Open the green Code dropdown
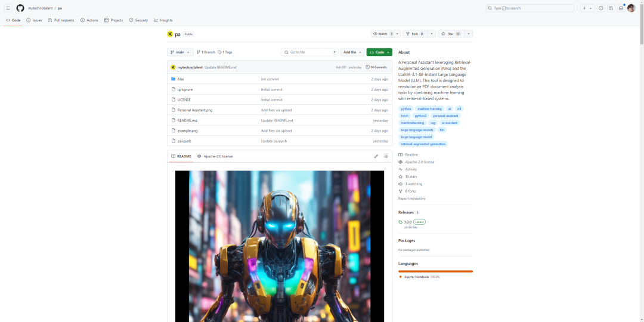Screen dimensions: 644x322 tap(379, 52)
